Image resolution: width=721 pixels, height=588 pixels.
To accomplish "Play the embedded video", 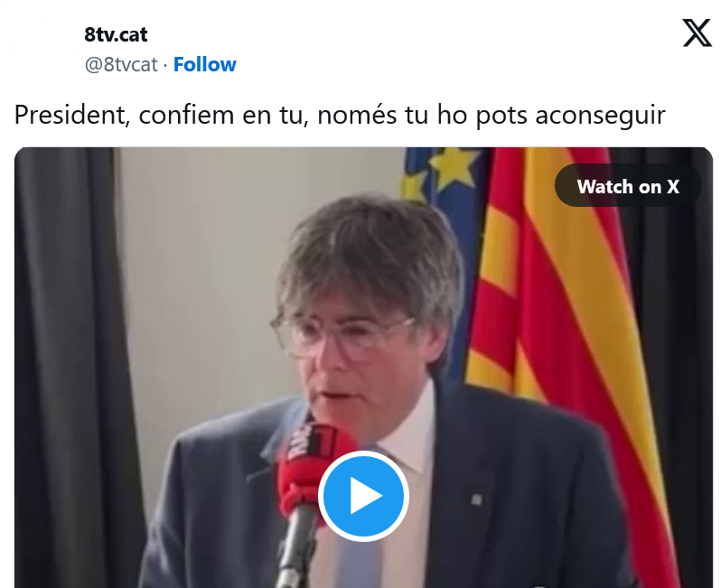I will 363,496.
